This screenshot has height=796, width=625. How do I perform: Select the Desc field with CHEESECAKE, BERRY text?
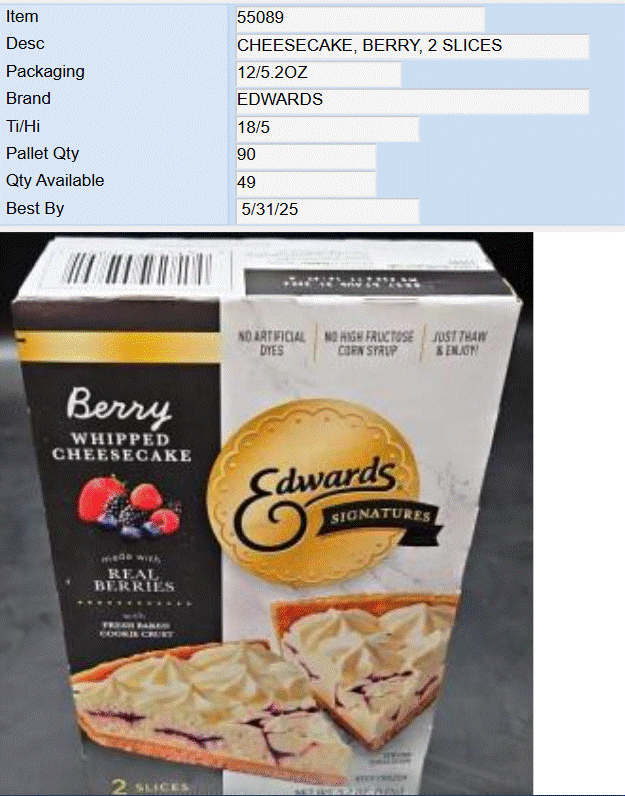(412, 46)
